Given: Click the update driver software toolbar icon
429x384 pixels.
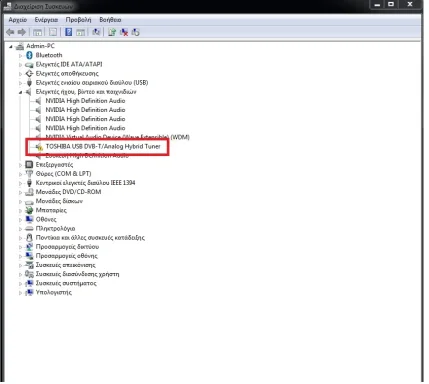Looking at the screenshot, I should click(112, 32).
